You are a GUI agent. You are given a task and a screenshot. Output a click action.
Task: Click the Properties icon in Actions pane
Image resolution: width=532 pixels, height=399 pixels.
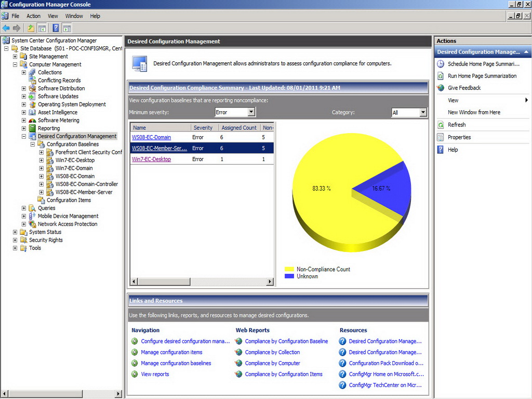tap(441, 137)
